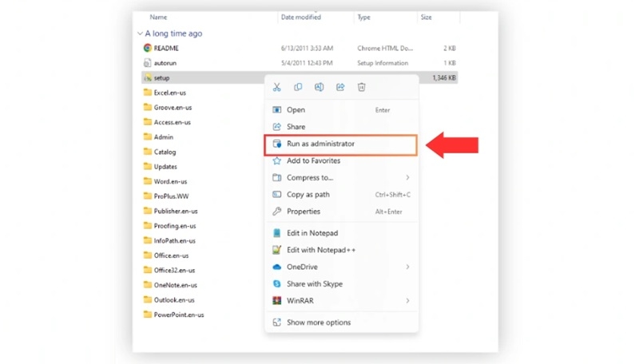
Task: Select the README file name
Action: 166,48
